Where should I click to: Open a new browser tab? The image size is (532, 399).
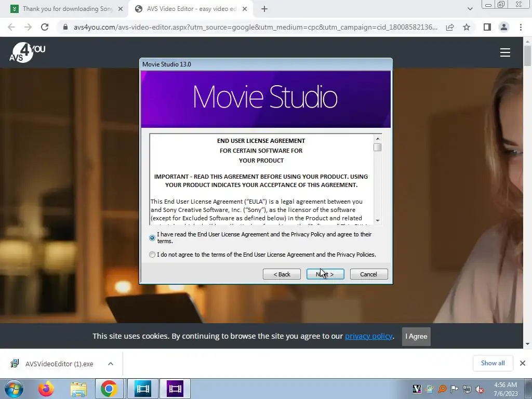[264, 9]
